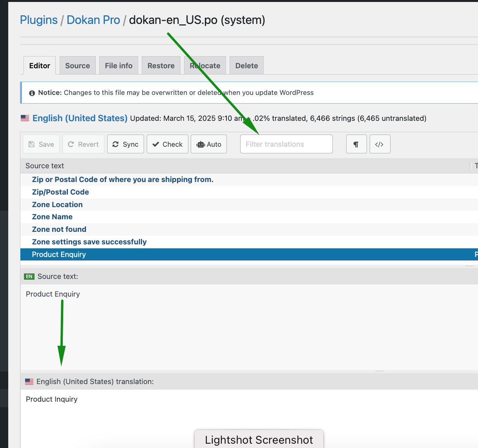Screen dimensions: 478x448
Task: Click the Revert button
Action: tap(83, 144)
